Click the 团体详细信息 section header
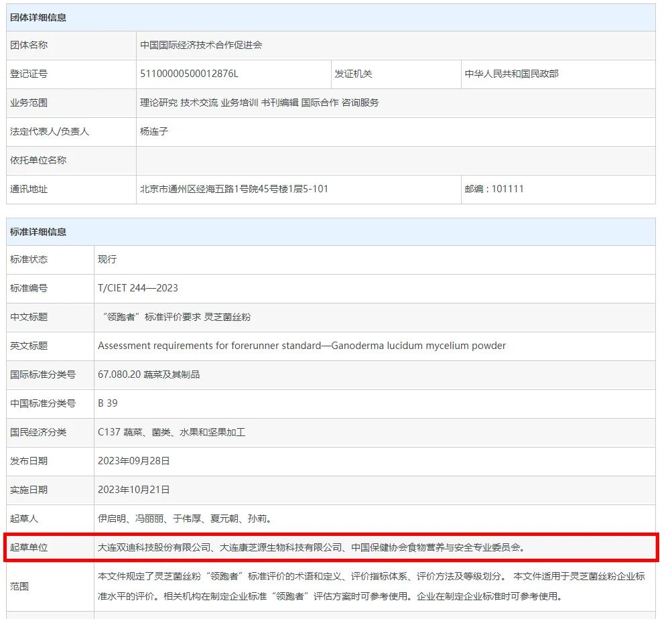Screen dimensions: 672x619 [x=38, y=17]
